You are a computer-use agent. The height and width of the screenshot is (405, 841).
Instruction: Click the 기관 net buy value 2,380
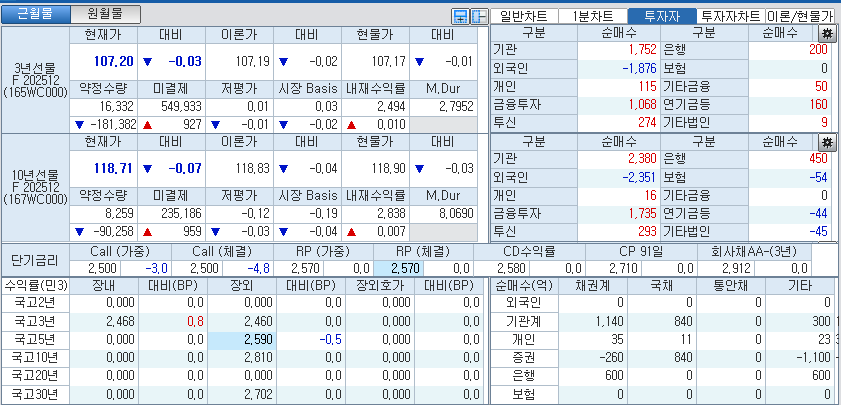644,159
